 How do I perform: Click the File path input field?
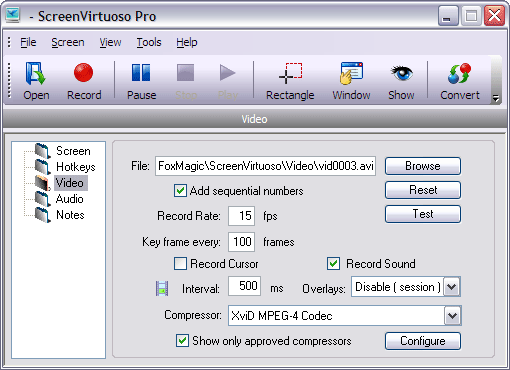pos(265,166)
